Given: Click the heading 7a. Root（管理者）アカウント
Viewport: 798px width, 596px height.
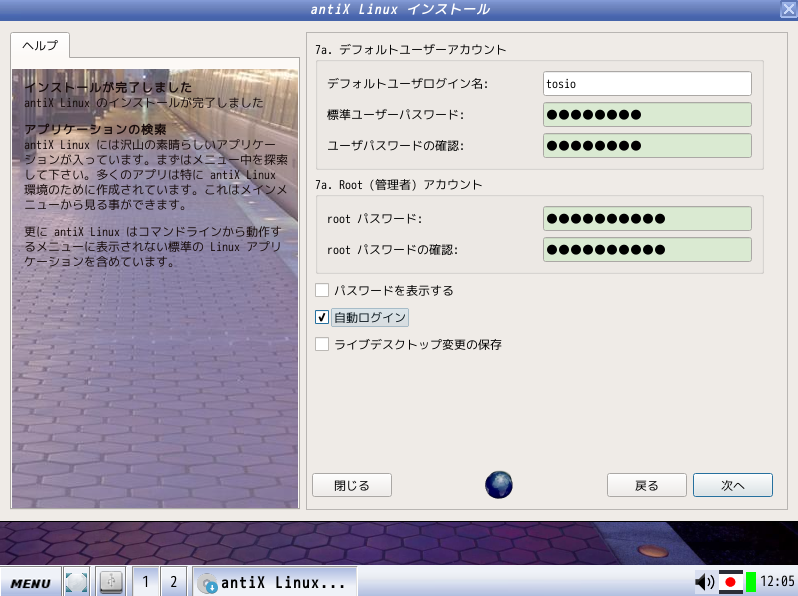Looking at the screenshot, I should (x=398, y=184).
